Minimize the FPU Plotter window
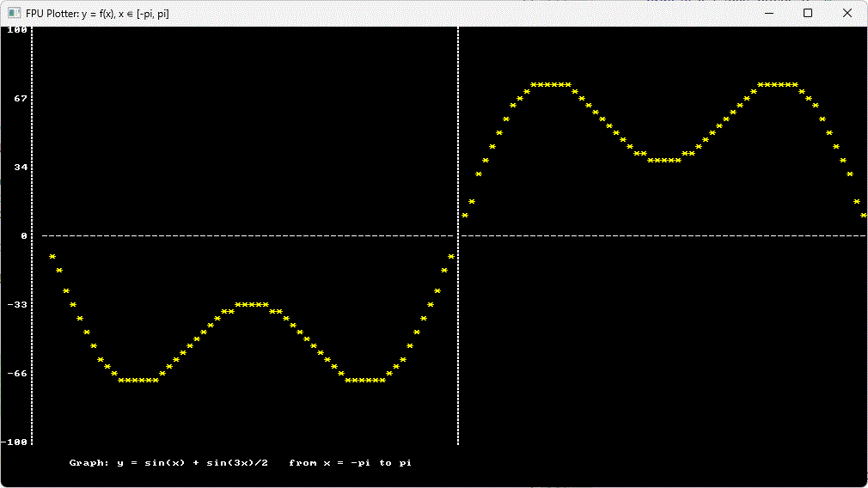 click(769, 13)
